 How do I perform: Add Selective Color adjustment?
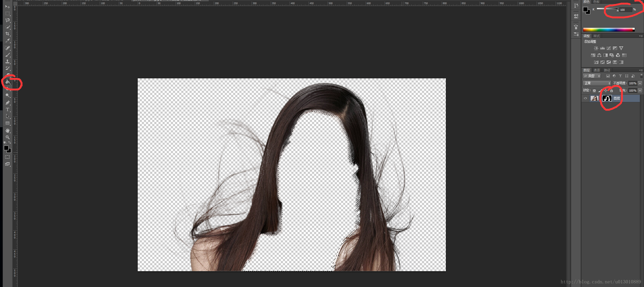click(x=615, y=62)
